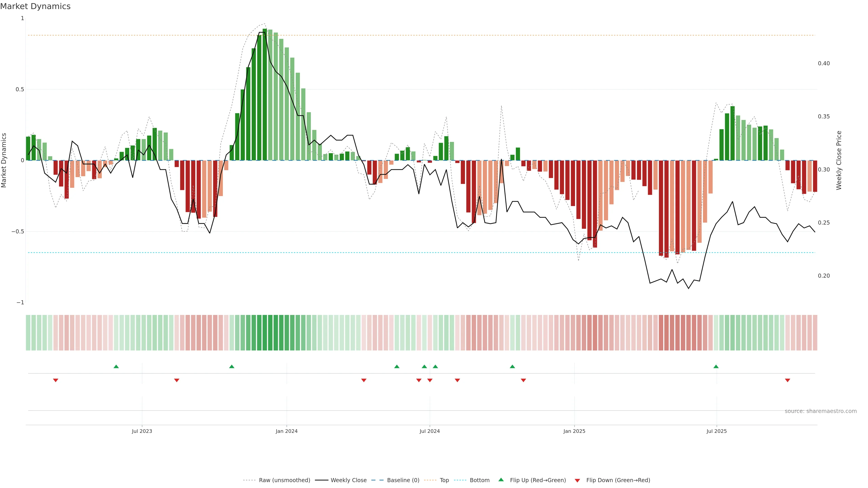
Task: Click the last red flip-down triangle marker
Action: pyautogui.click(x=788, y=380)
